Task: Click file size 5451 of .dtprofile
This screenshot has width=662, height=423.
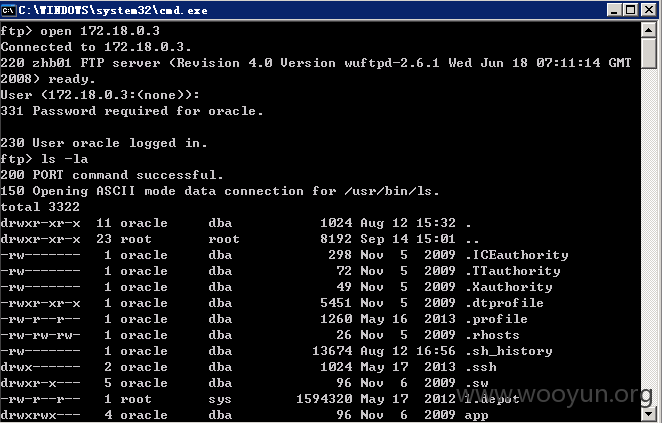Action: [x=336, y=303]
